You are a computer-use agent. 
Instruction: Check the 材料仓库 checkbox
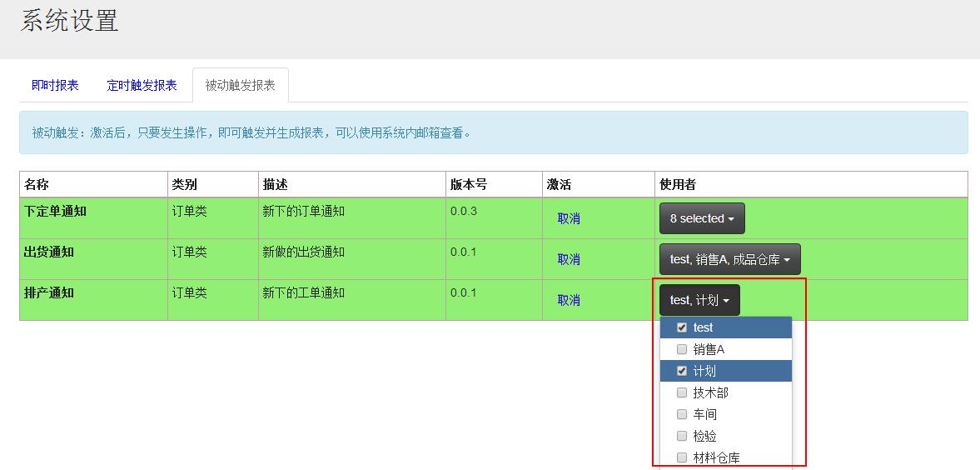pos(682,457)
